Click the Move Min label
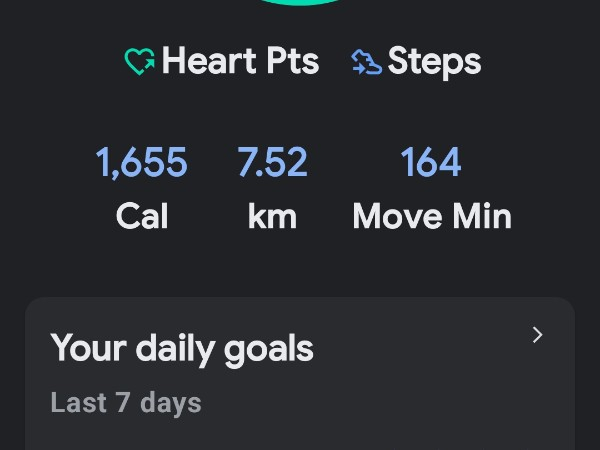This screenshot has height=450, width=600. (x=431, y=216)
